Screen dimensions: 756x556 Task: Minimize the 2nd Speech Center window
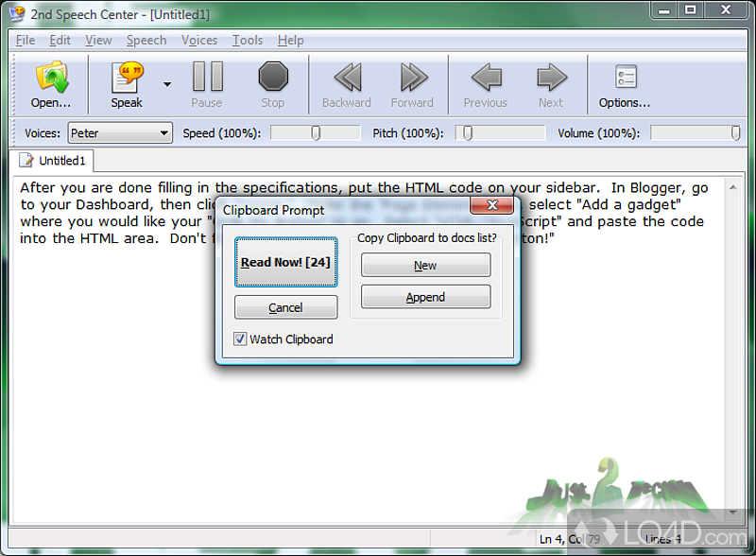[x=664, y=9]
